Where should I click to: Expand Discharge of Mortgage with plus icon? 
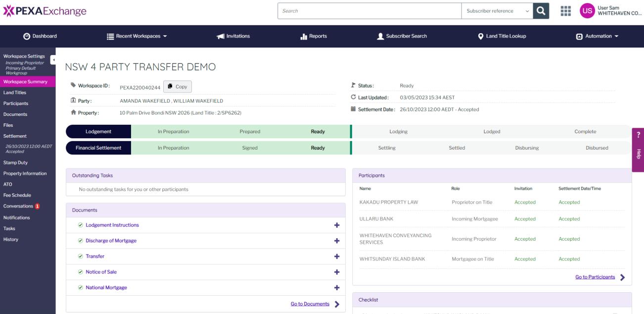(337, 241)
